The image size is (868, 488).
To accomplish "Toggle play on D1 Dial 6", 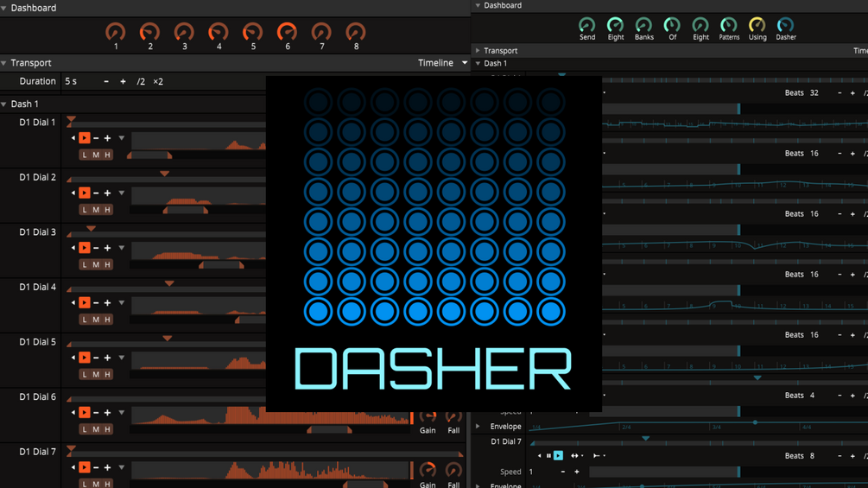I will [x=84, y=412].
